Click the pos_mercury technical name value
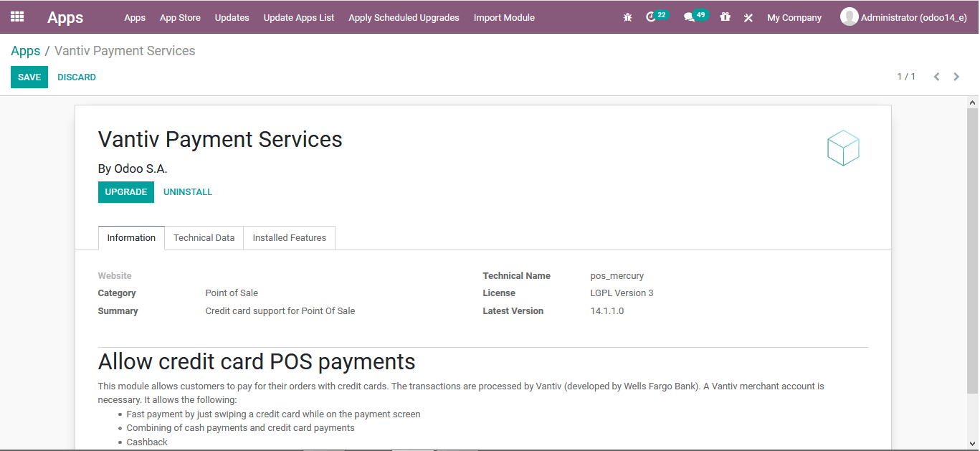The image size is (980, 451). [x=617, y=275]
